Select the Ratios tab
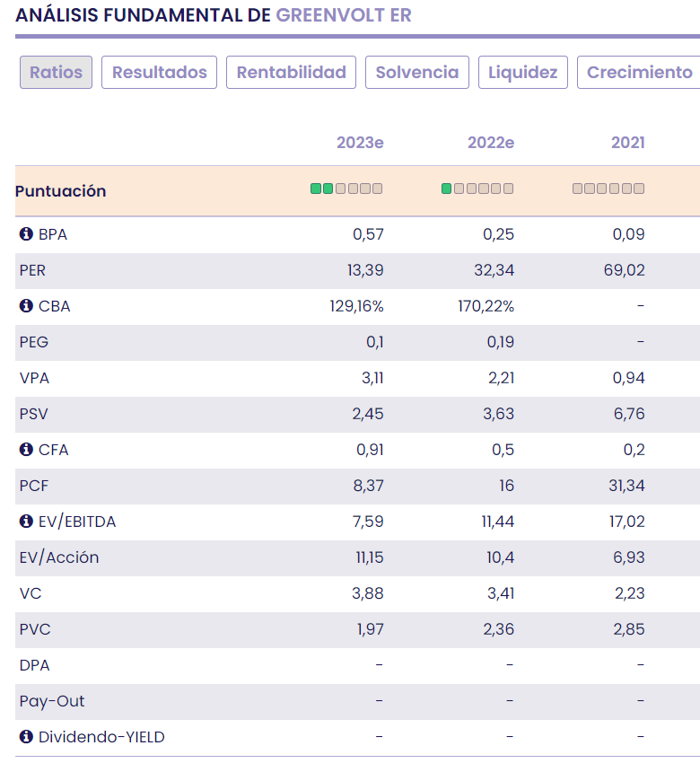The height and width of the screenshot is (772, 700). [x=56, y=73]
